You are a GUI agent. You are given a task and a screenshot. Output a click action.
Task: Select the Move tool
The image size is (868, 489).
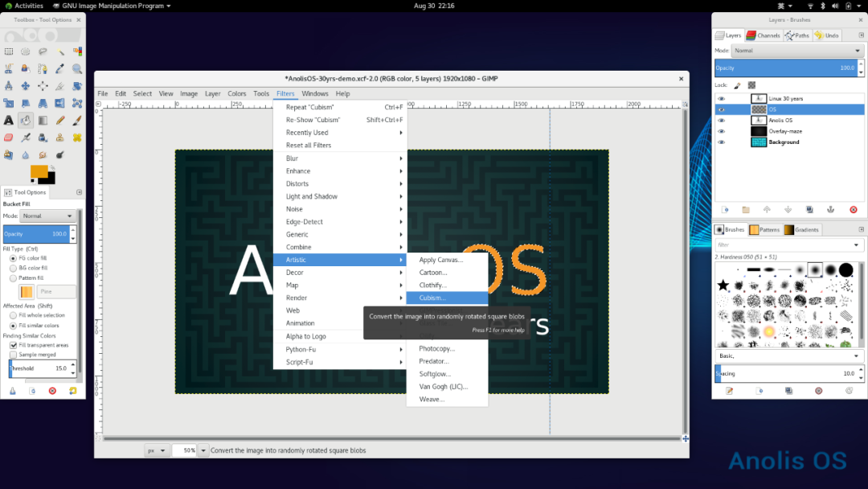click(26, 86)
